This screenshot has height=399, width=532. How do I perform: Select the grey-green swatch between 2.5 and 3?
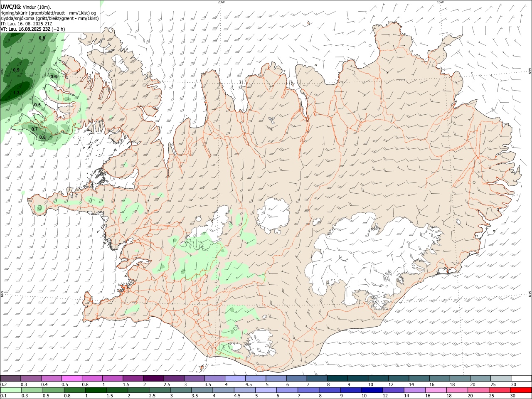coord(160,390)
